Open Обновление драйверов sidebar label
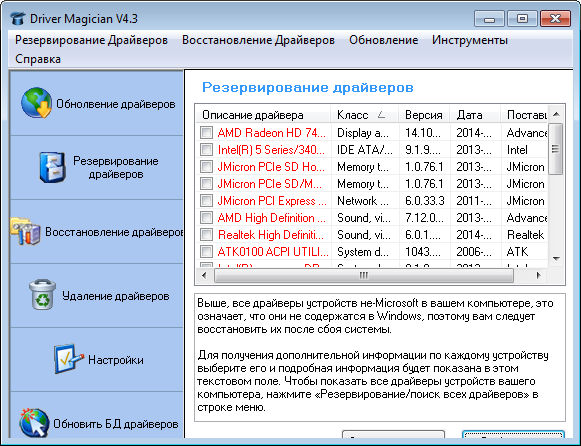This screenshot has height=446, width=581. point(116,104)
